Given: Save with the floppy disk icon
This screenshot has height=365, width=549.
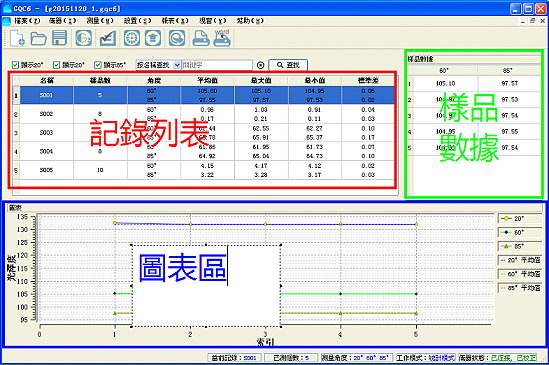Looking at the screenshot, I should [x=59, y=38].
